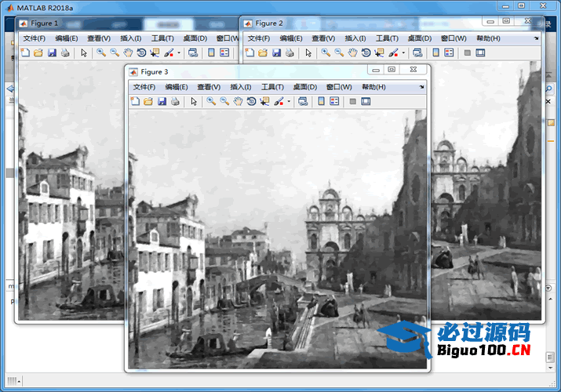The width and height of the screenshot is (561, 392).
Task: Enable the Pan hand tool in Figure 3
Action: (x=238, y=101)
